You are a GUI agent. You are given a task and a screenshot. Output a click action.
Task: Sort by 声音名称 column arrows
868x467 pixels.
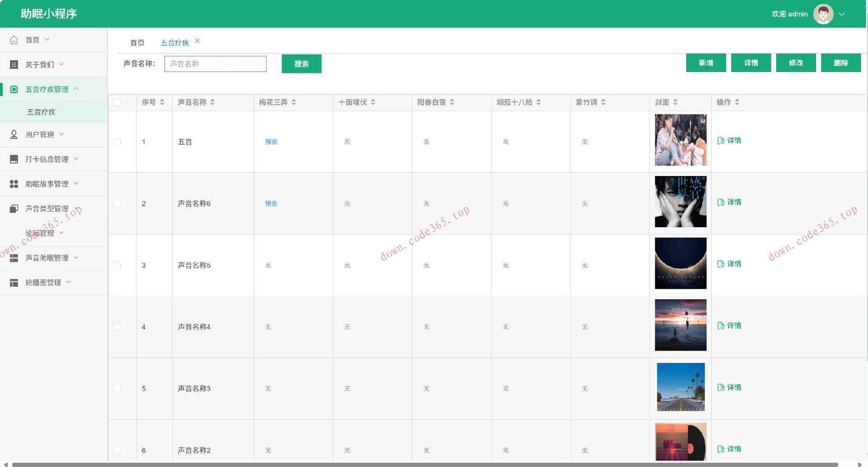pos(212,102)
